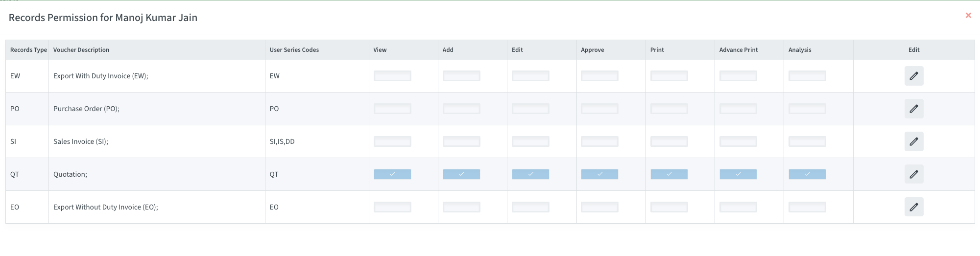
Task: Uncheck Add permission for Quotation
Action: coord(461,174)
